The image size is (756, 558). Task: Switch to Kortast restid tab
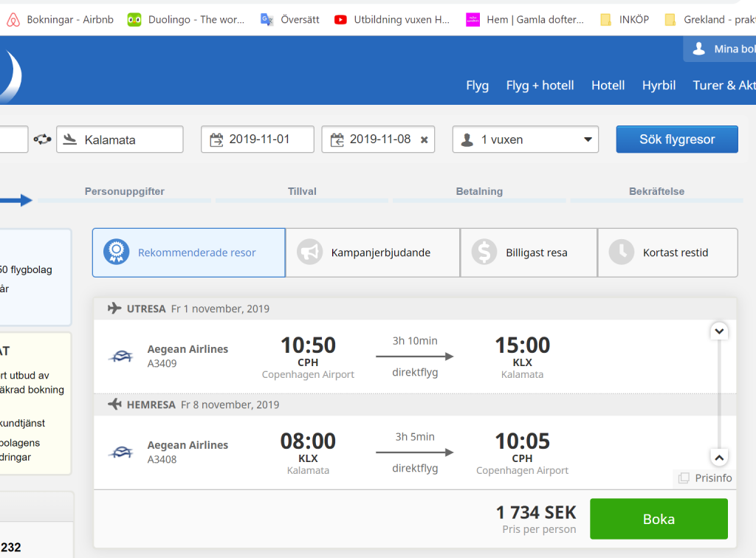tap(667, 252)
